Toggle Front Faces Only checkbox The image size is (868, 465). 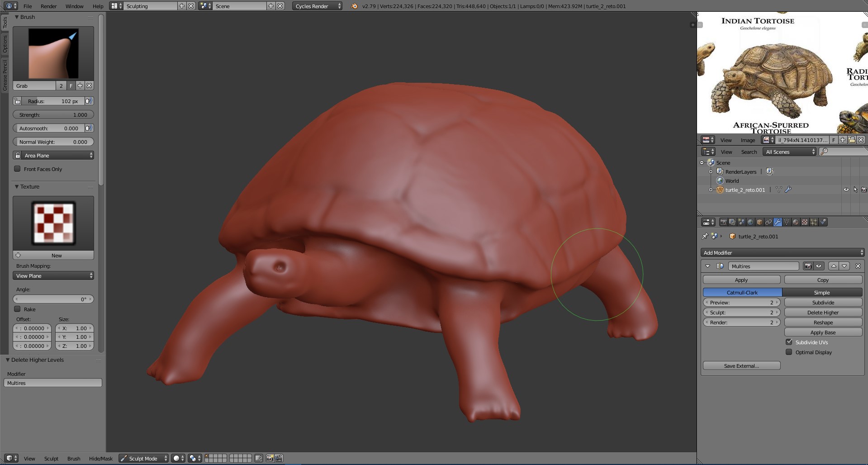coord(17,169)
